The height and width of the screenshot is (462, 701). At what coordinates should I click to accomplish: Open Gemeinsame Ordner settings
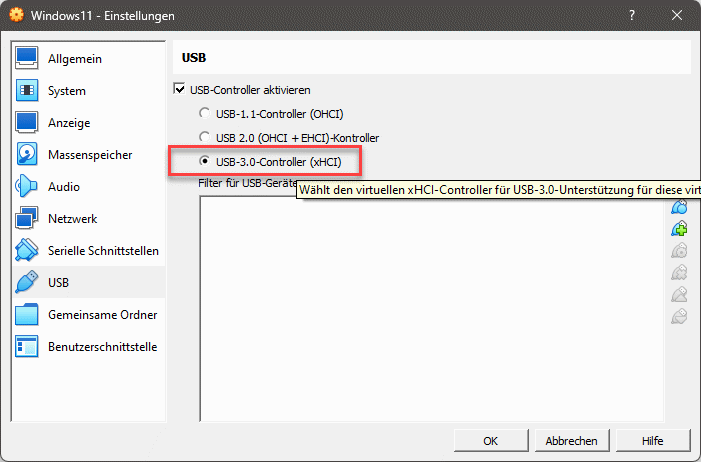(89, 315)
